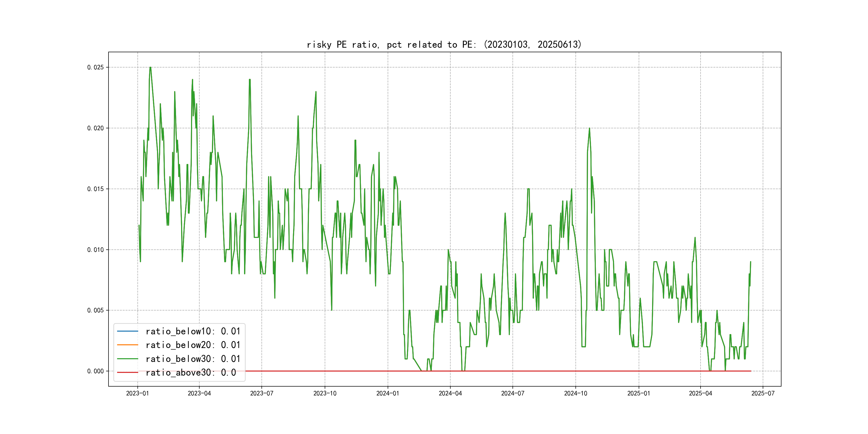Click the 2025-07 x-axis tick label

pos(763,393)
